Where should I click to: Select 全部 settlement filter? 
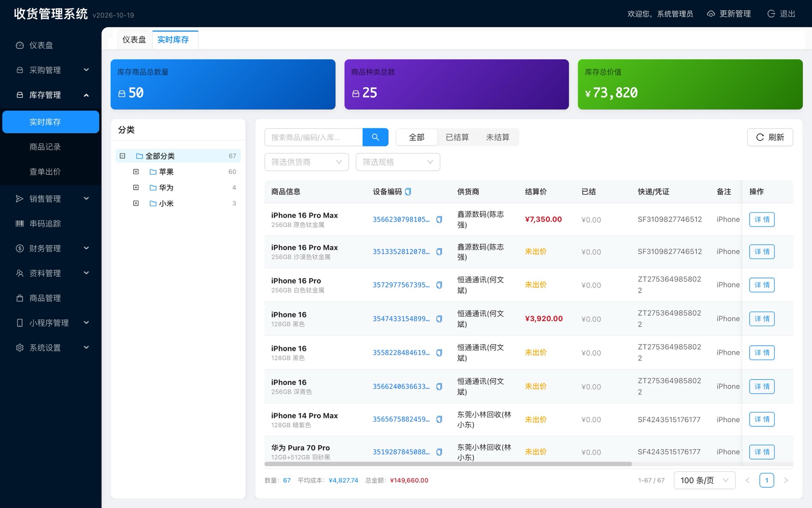pyautogui.click(x=417, y=137)
